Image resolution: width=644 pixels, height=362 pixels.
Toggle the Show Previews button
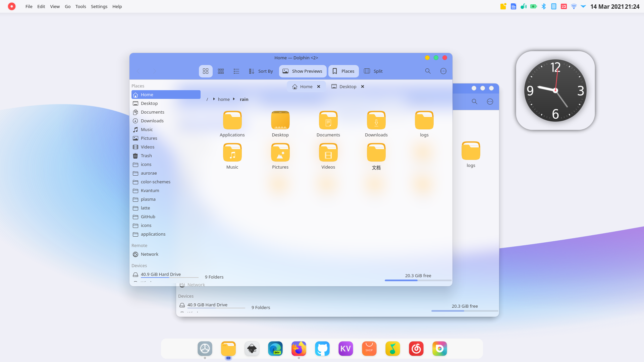coord(303,71)
